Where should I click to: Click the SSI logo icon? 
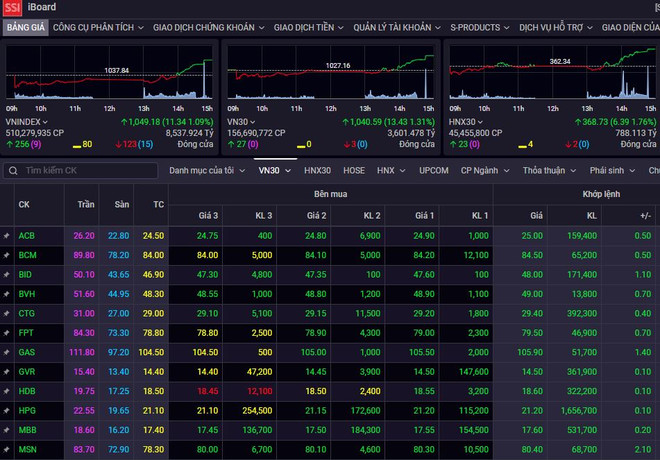tap(13, 8)
